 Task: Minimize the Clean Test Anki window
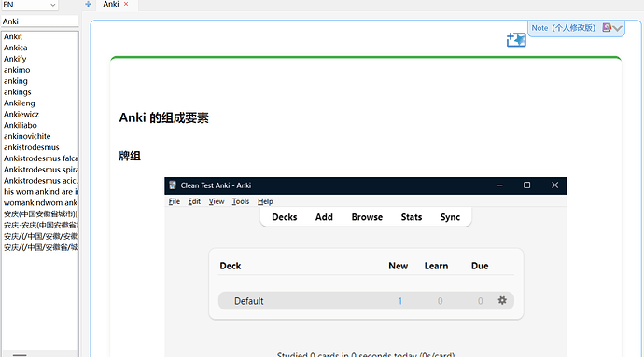[x=499, y=185]
